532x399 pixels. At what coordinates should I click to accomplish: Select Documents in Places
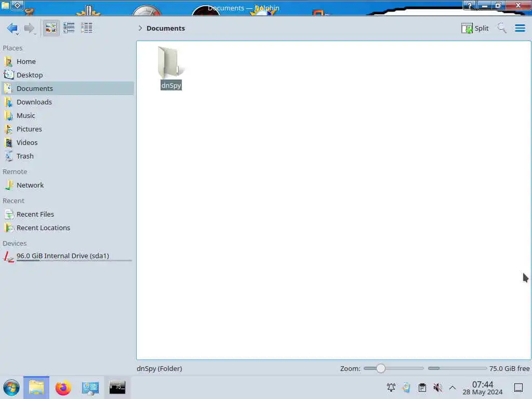(x=68, y=88)
